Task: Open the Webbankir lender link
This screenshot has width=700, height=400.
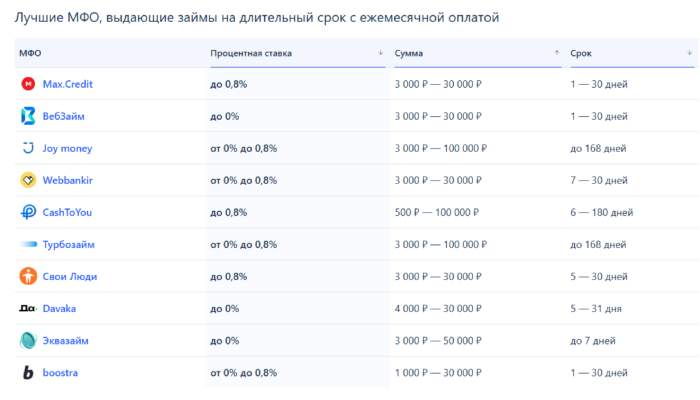Action: pyautogui.click(x=68, y=180)
